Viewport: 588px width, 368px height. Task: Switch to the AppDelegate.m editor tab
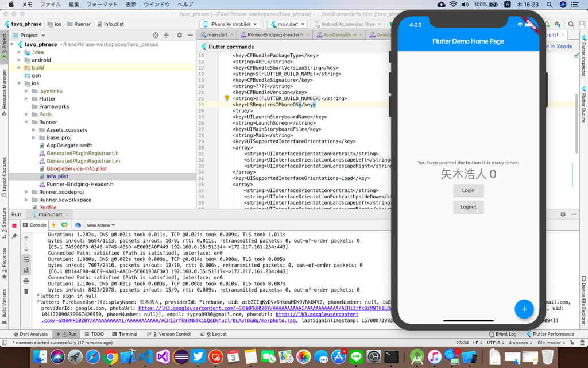343,35
